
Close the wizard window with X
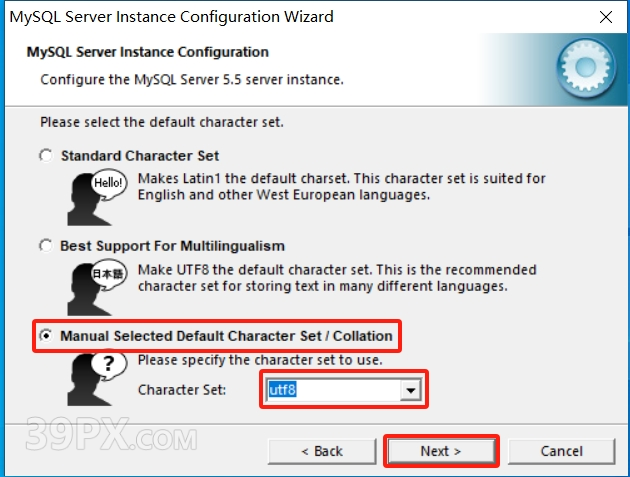pos(605,17)
